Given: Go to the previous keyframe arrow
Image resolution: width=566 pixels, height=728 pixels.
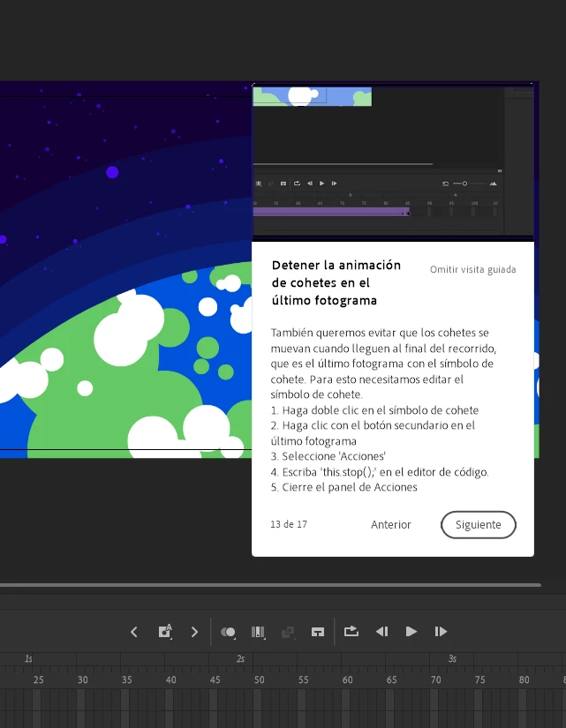Looking at the screenshot, I should (x=134, y=632).
